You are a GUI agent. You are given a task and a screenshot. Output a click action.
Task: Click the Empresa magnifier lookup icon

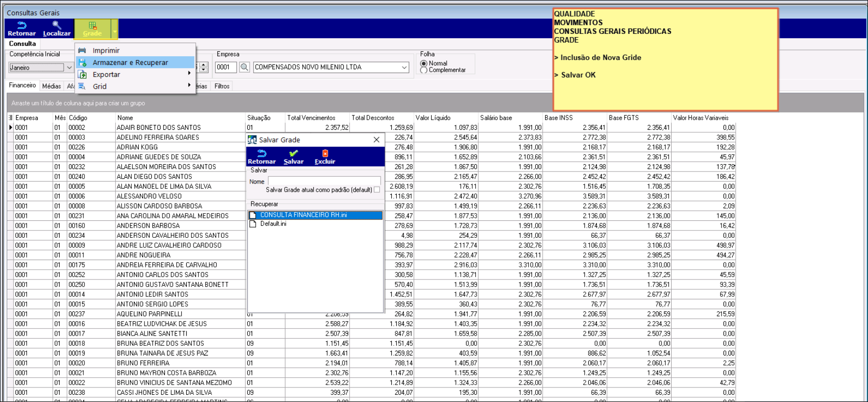click(x=244, y=67)
